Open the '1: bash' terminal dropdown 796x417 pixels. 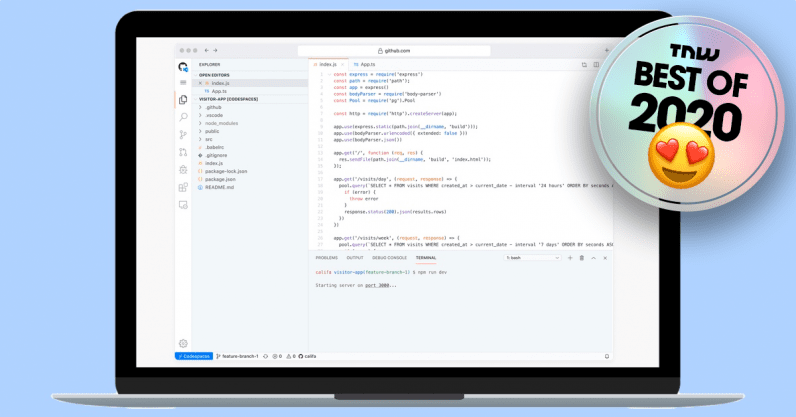tap(533, 258)
